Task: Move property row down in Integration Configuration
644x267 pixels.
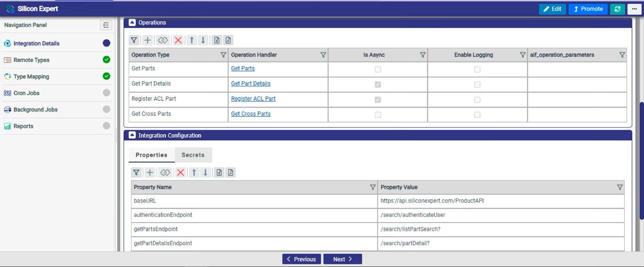Action: (x=205, y=173)
